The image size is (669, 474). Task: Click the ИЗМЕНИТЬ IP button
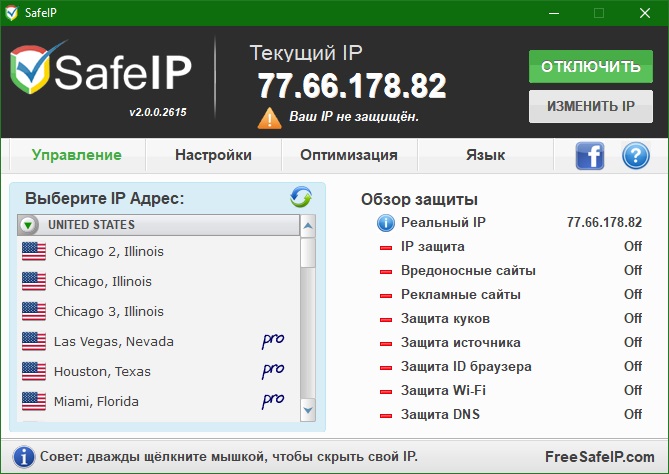pyautogui.click(x=591, y=106)
